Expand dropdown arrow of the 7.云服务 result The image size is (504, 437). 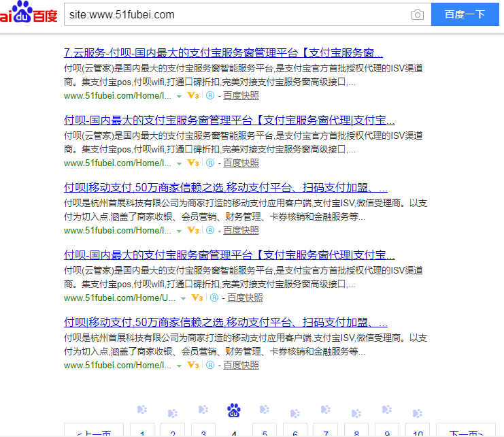[180, 97]
